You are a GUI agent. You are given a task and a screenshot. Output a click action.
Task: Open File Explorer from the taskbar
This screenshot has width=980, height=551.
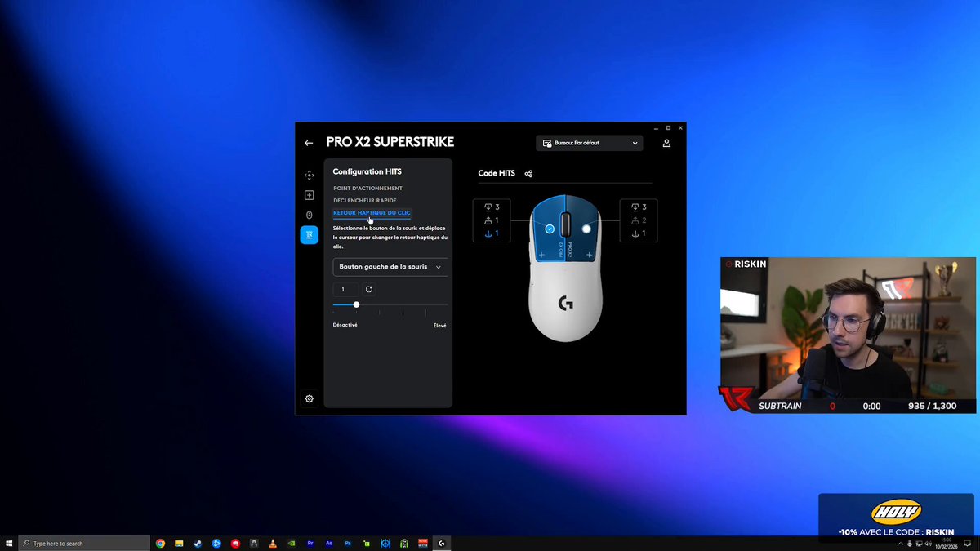[179, 543]
